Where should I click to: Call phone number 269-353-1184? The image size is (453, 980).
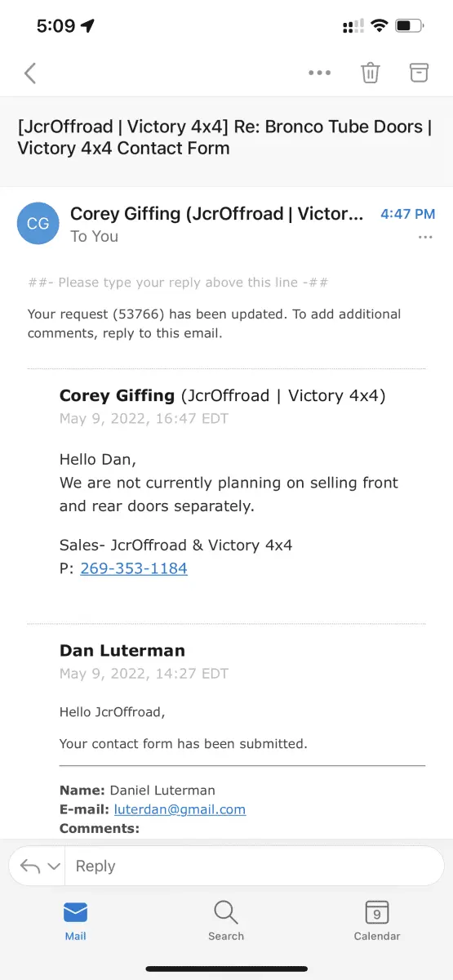click(134, 568)
